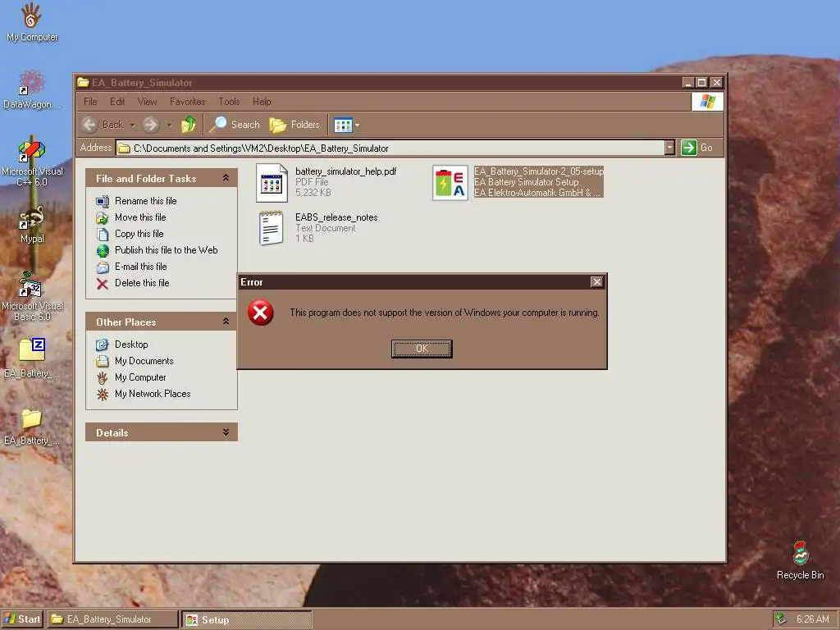The image size is (840, 630).
Task: Click the Copy this file icon
Action: [x=103, y=234]
